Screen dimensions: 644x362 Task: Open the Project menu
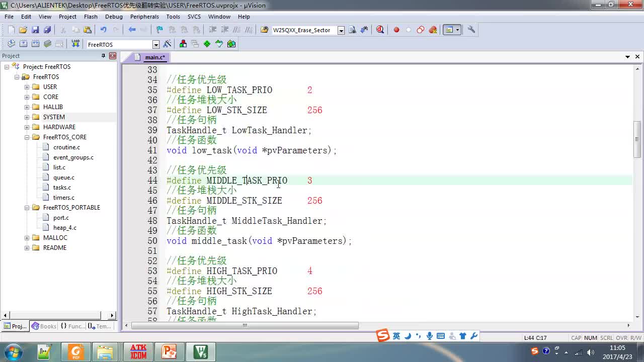tap(67, 17)
